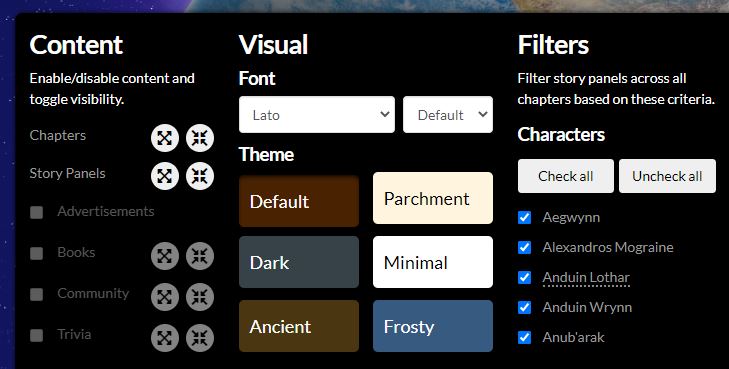Click the Anub'arak name text

click(x=573, y=337)
